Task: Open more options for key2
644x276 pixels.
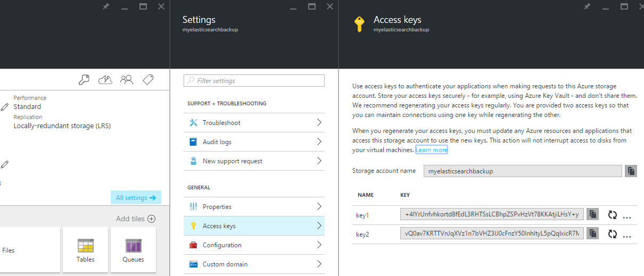Action: tap(626, 235)
